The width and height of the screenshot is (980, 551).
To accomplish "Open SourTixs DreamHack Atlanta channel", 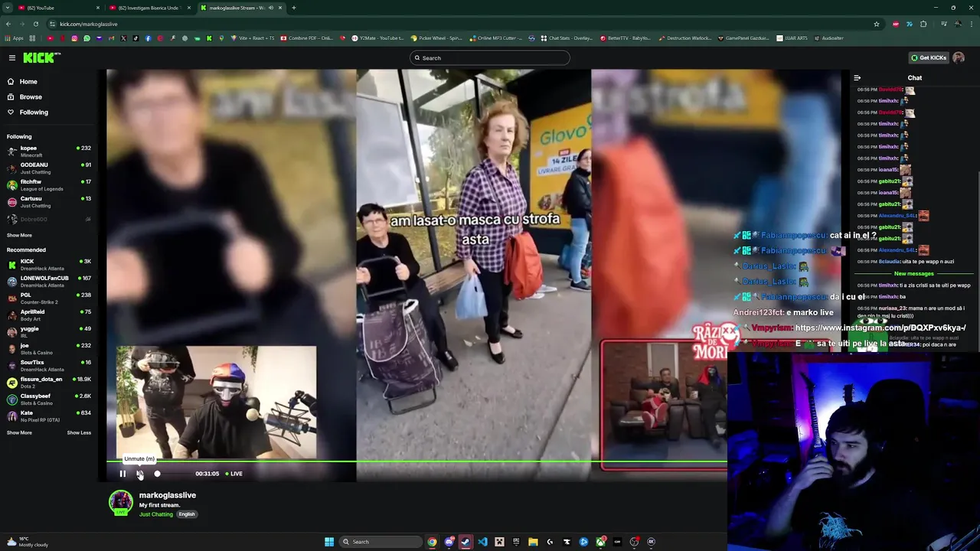I will [x=49, y=366].
